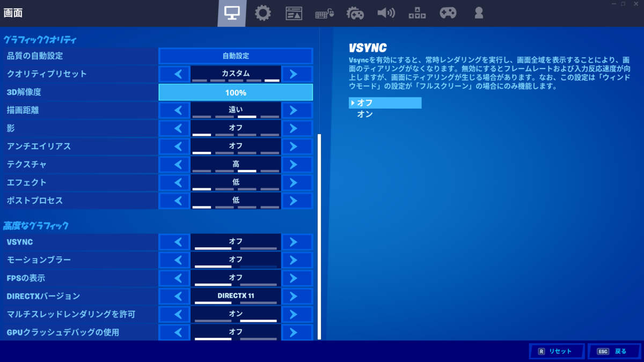Click the 高度なグラフィック section heading

tap(36, 226)
